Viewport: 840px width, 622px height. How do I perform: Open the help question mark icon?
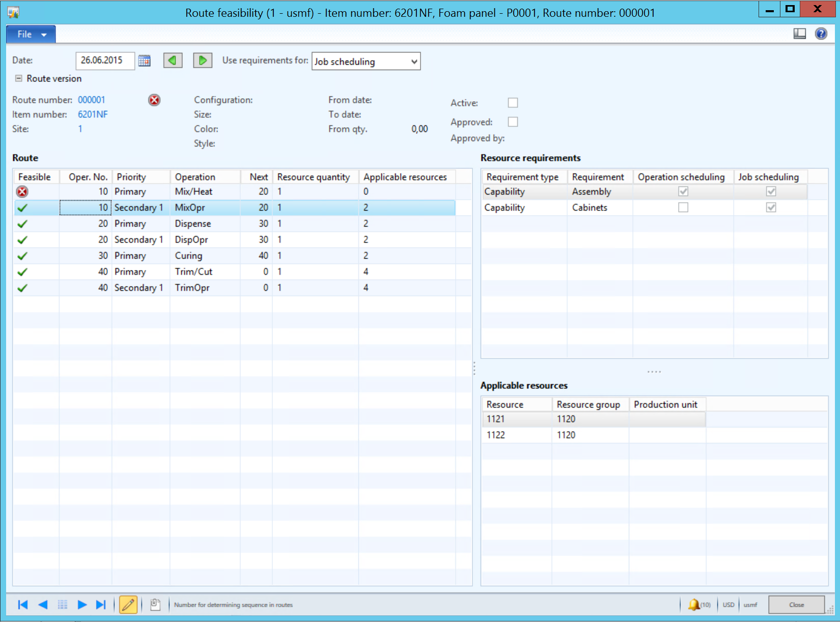(821, 34)
